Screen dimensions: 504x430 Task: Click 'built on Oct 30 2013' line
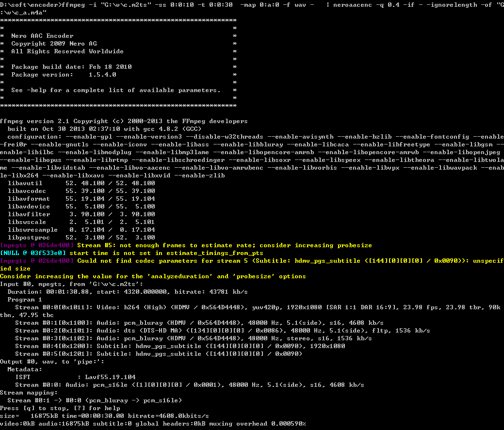click(x=104, y=129)
